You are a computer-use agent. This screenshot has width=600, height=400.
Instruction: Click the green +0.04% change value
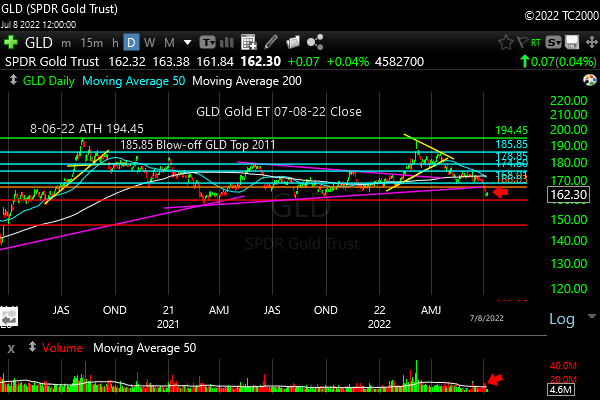point(348,62)
